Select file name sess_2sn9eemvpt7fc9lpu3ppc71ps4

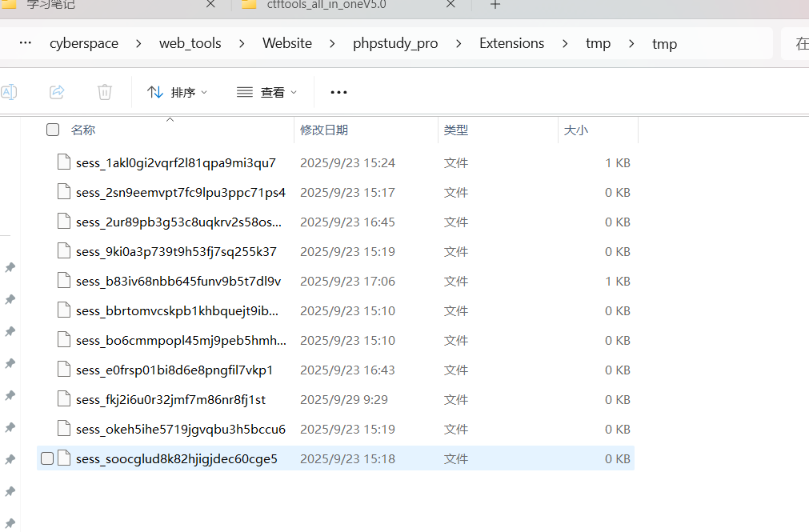(x=181, y=193)
